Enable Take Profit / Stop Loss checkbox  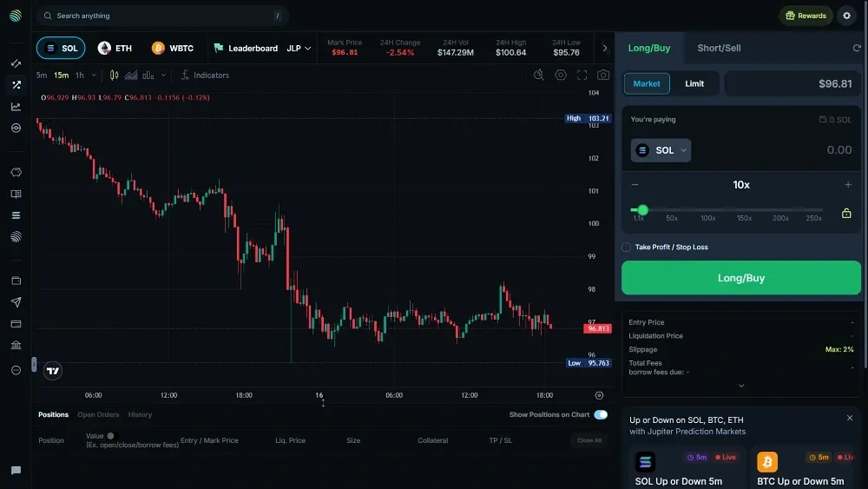click(626, 247)
